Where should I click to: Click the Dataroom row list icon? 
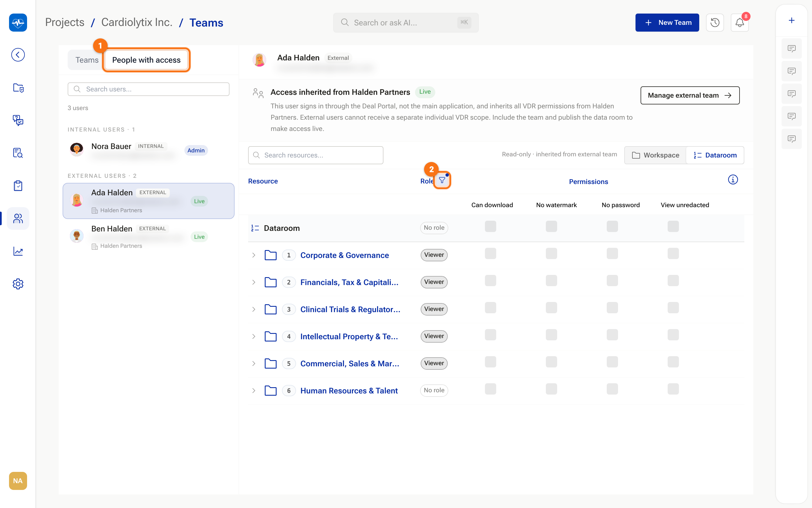255,228
